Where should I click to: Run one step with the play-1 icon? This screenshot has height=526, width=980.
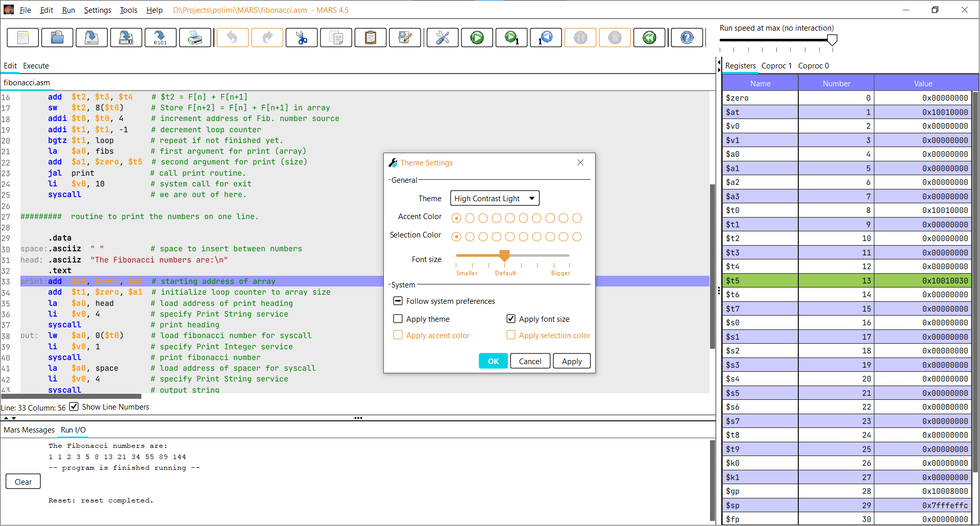click(511, 37)
